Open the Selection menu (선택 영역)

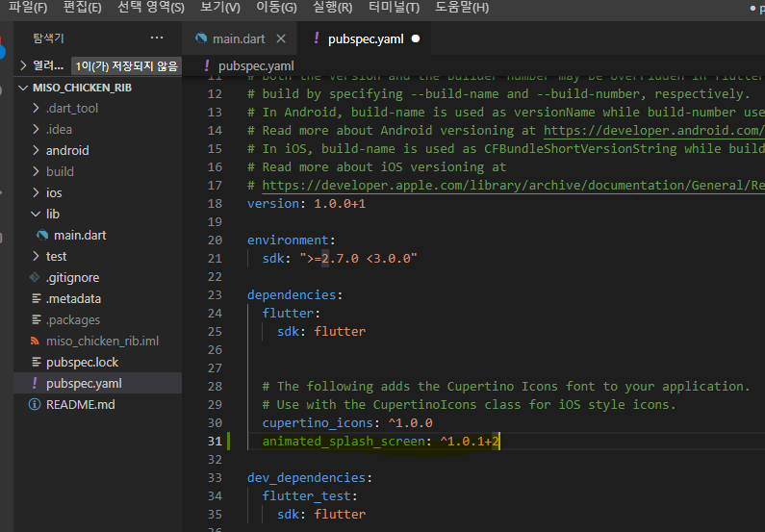(x=151, y=8)
